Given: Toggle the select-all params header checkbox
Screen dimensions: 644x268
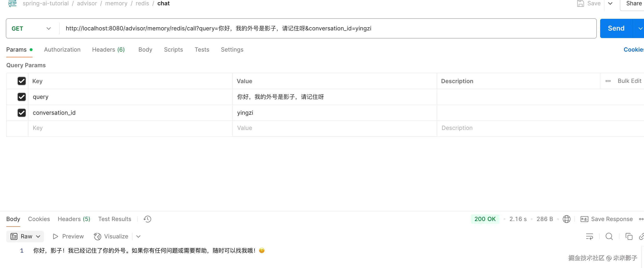Looking at the screenshot, I should point(22,81).
